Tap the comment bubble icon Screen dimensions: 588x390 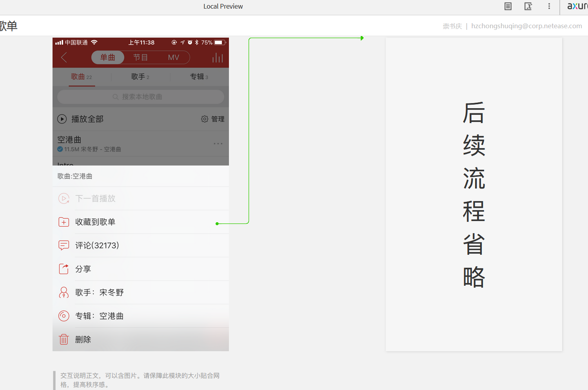click(64, 245)
